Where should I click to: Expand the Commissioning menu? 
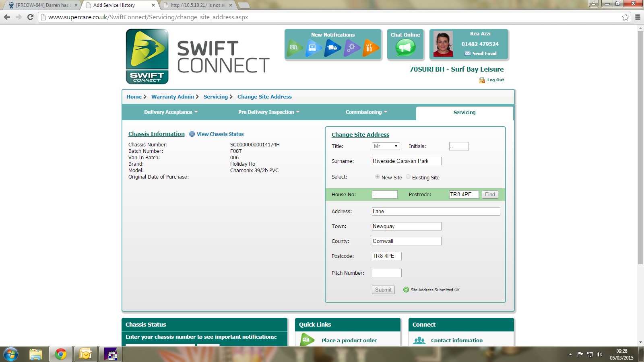366,112
